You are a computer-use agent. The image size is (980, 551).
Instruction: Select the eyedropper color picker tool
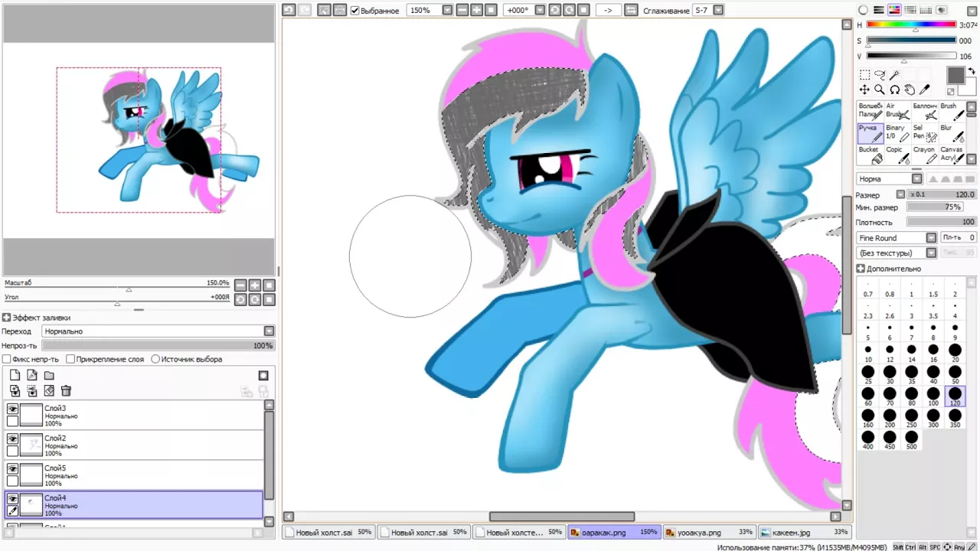924,90
